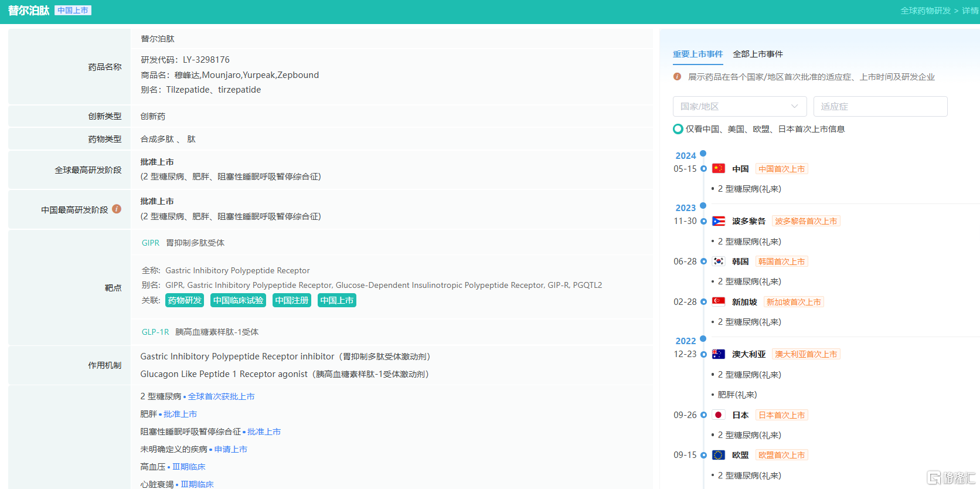Click the info icon before 展示药品 description
Image resolution: width=980 pixels, height=489 pixels.
pyautogui.click(x=677, y=77)
